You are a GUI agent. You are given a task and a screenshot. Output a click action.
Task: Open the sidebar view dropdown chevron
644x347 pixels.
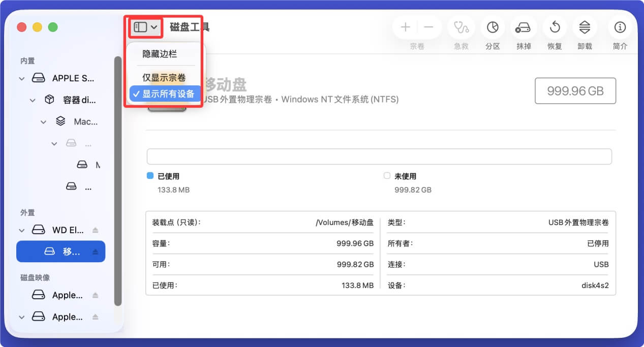coord(154,27)
